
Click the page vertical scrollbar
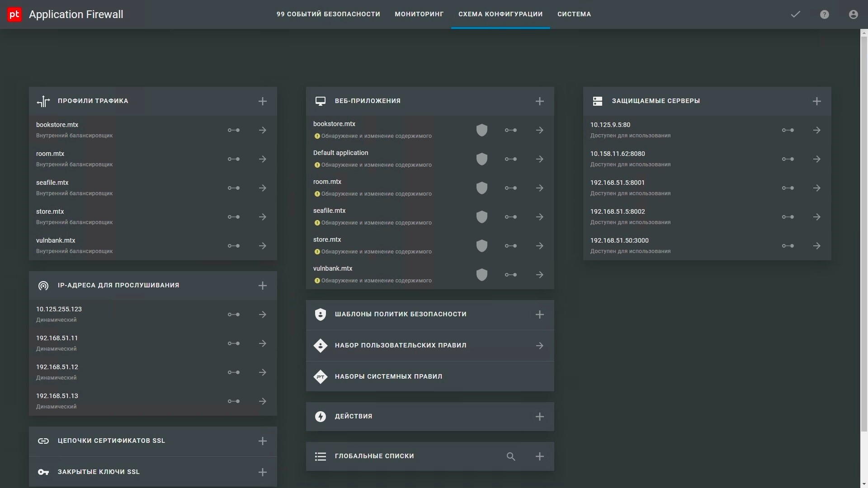(x=864, y=234)
